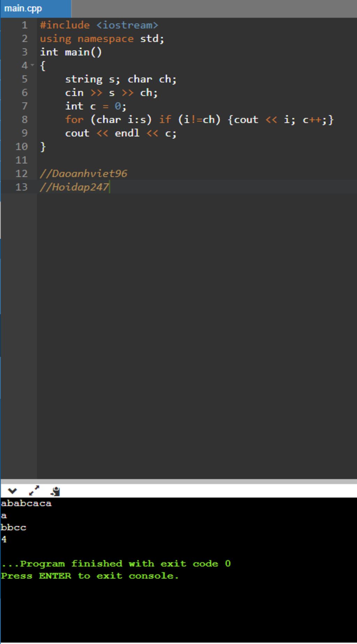Click line number 11 in gutter
Image resolution: width=357 pixels, height=644 pixels.
[21, 160]
